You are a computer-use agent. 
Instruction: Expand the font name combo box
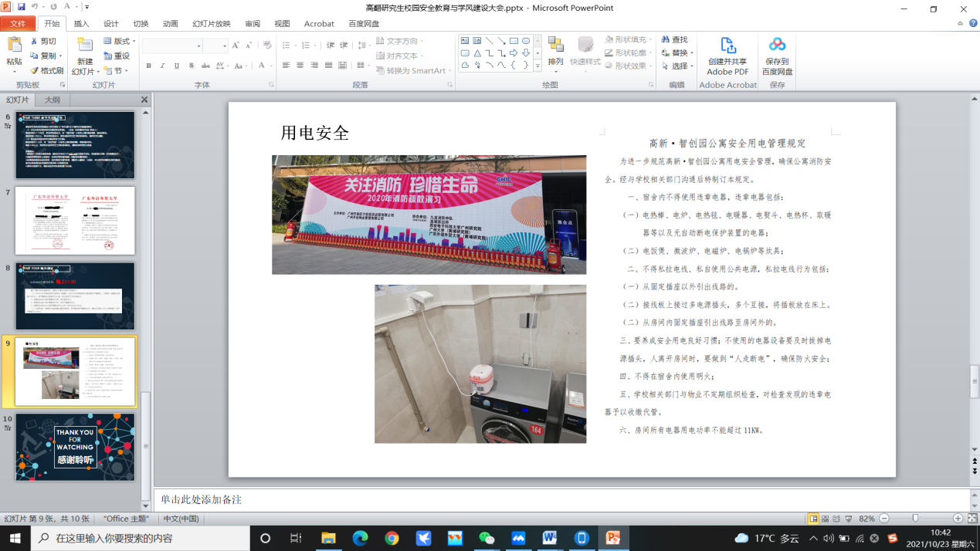(x=199, y=46)
